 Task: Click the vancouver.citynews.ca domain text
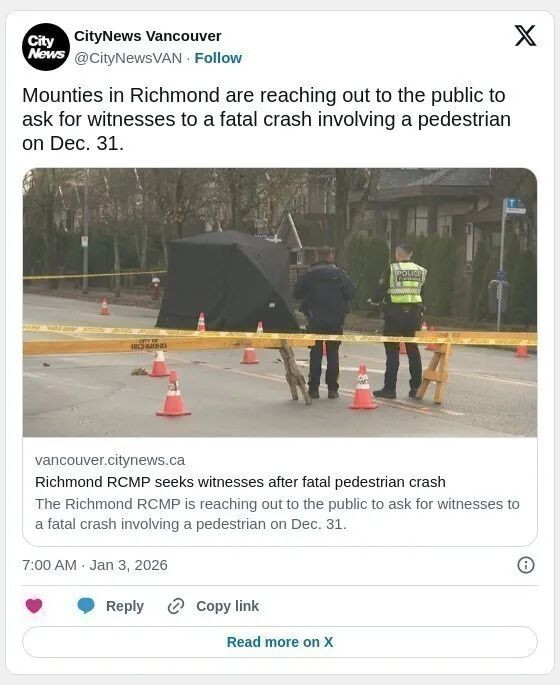[x=110, y=460]
